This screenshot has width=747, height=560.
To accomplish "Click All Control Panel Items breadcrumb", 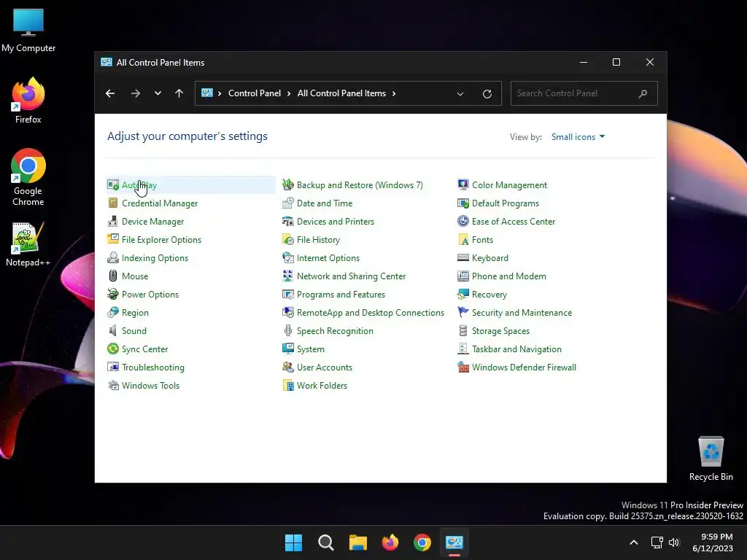I will point(341,93).
